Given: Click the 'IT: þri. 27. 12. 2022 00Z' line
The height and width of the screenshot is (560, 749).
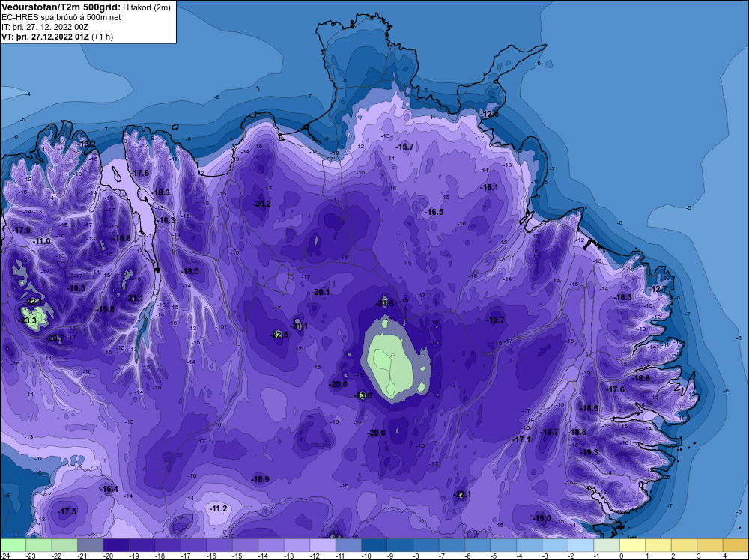Looking at the screenshot, I should [45, 27].
